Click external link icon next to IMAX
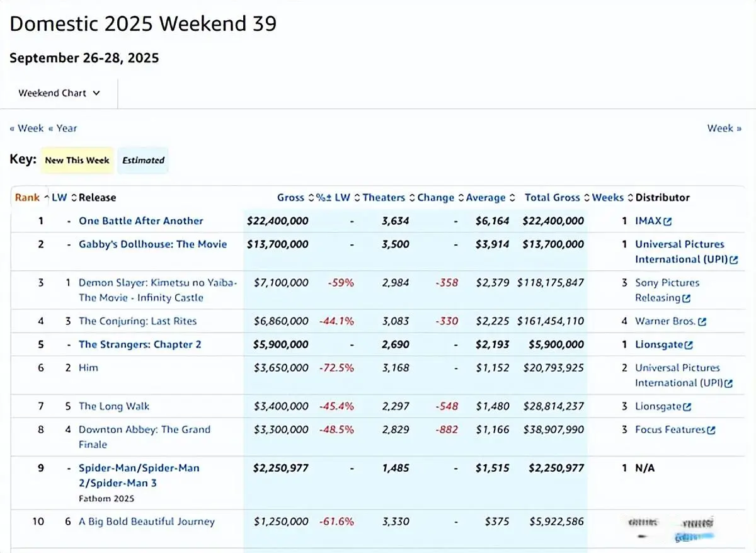The height and width of the screenshot is (553, 756). pyautogui.click(x=668, y=221)
